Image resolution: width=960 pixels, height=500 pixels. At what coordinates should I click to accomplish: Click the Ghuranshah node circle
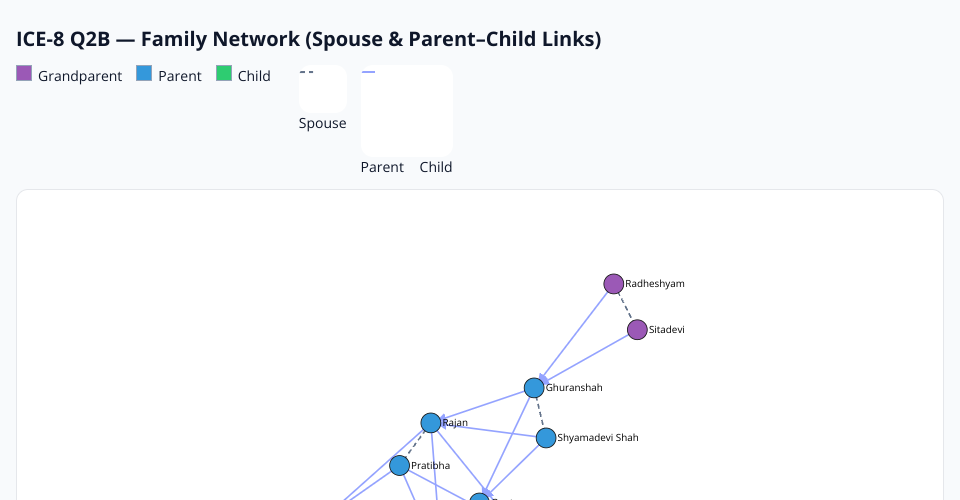point(534,388)
